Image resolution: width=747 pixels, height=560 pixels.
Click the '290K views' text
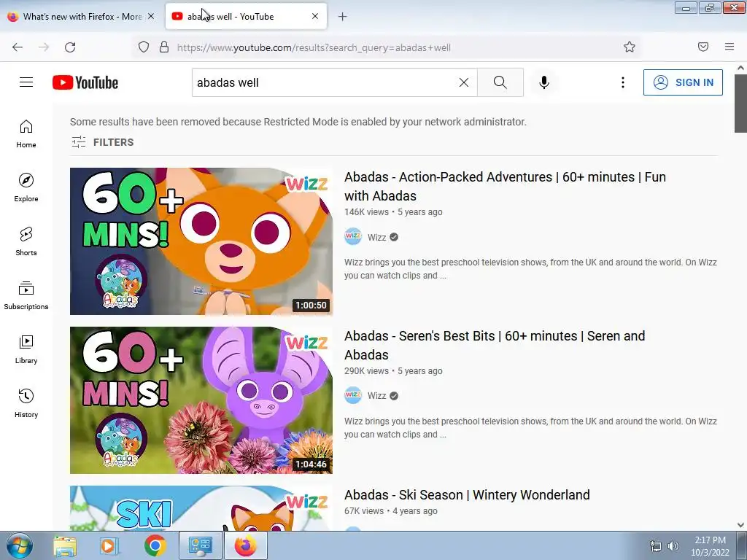coord(366,370)
